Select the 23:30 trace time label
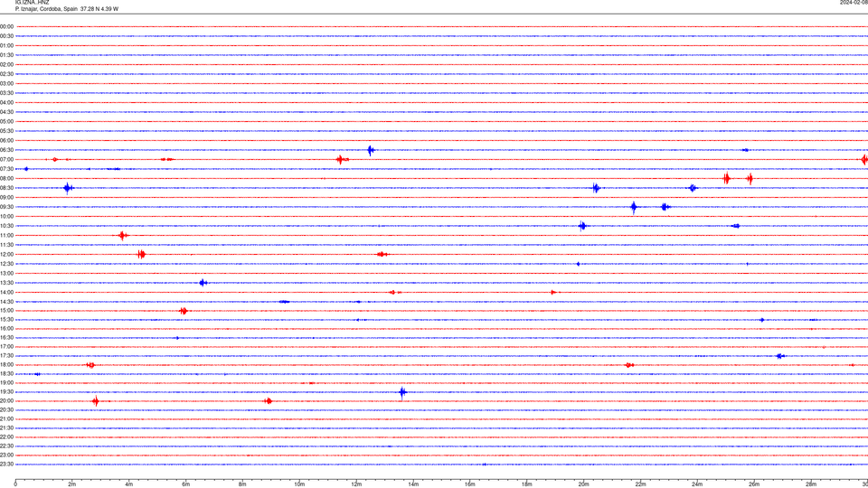868x488 pixels. (6, 465)
